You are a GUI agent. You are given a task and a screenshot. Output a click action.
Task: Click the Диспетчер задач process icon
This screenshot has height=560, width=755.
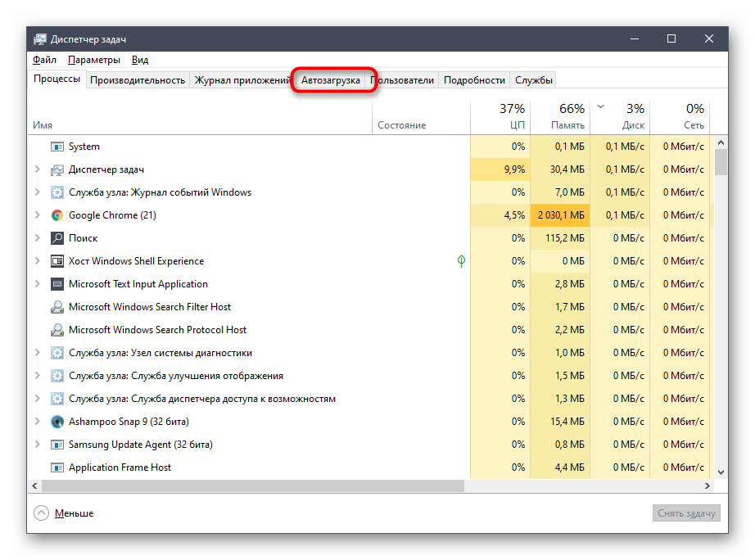pos(57,169)
